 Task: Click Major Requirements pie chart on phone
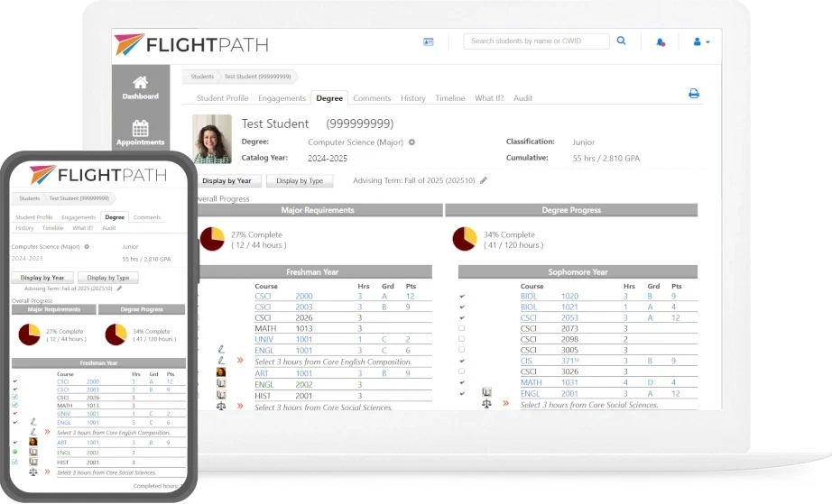(29, 334)
